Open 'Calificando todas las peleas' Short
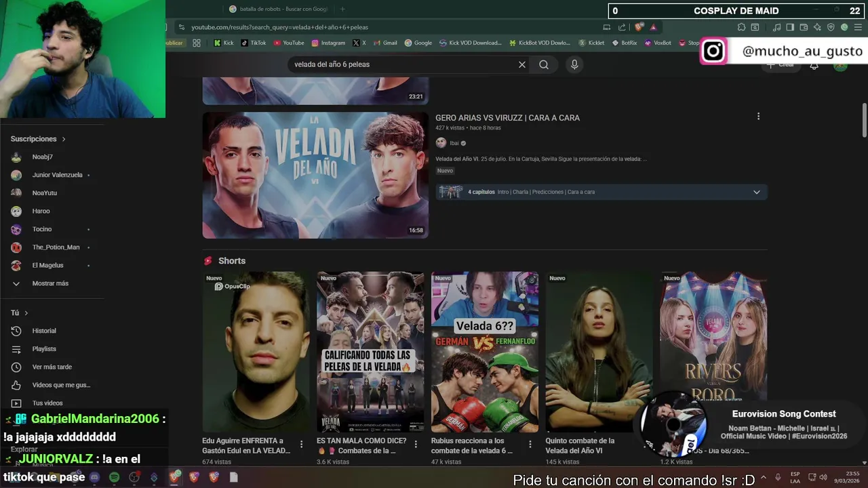The image size is (868, 488). click(370, 352)
